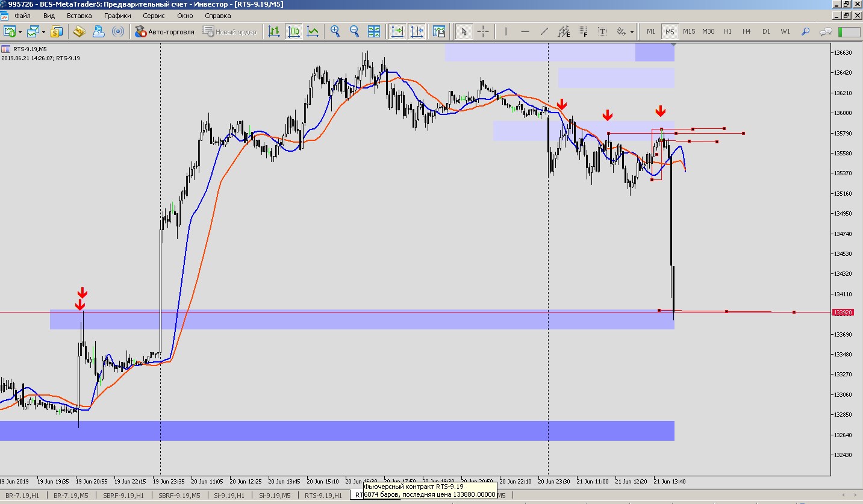
Task: Open the Графики menu
Action: click(x=117, y=16)
